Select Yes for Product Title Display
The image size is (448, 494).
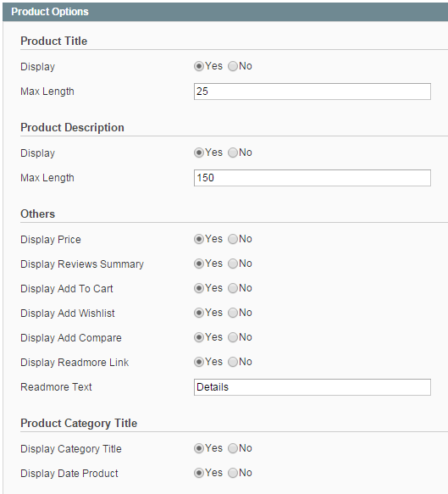(x=199, y=66)
